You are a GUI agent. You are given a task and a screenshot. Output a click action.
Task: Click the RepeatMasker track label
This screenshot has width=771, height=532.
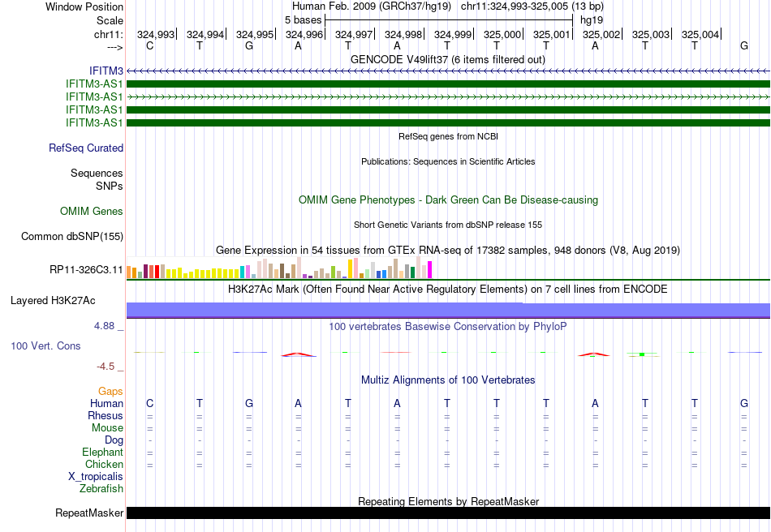[x=89, y=513]
